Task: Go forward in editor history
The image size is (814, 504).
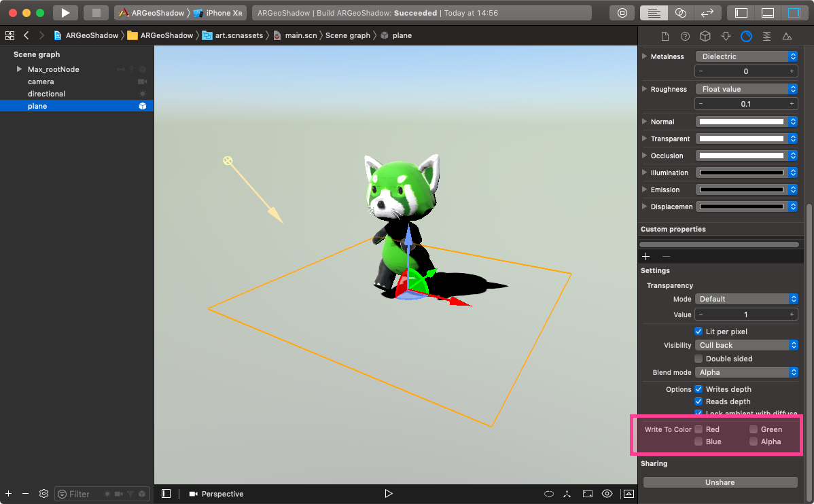Action: (x=41, y=35)
